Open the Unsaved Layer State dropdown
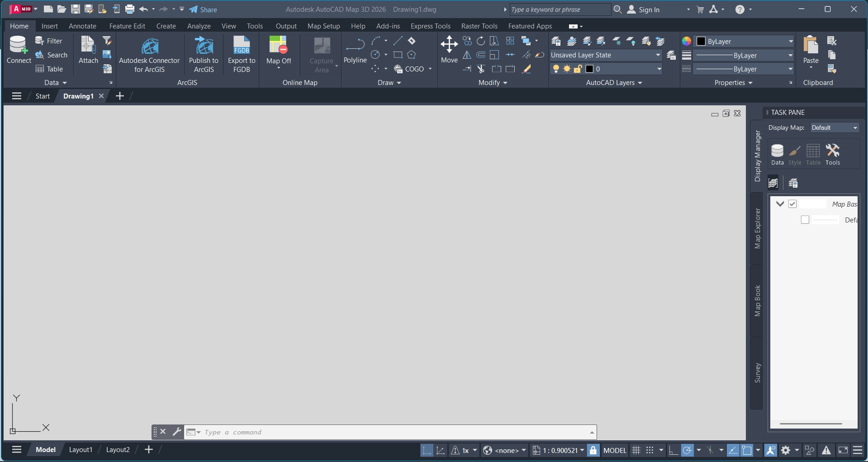 606,55
